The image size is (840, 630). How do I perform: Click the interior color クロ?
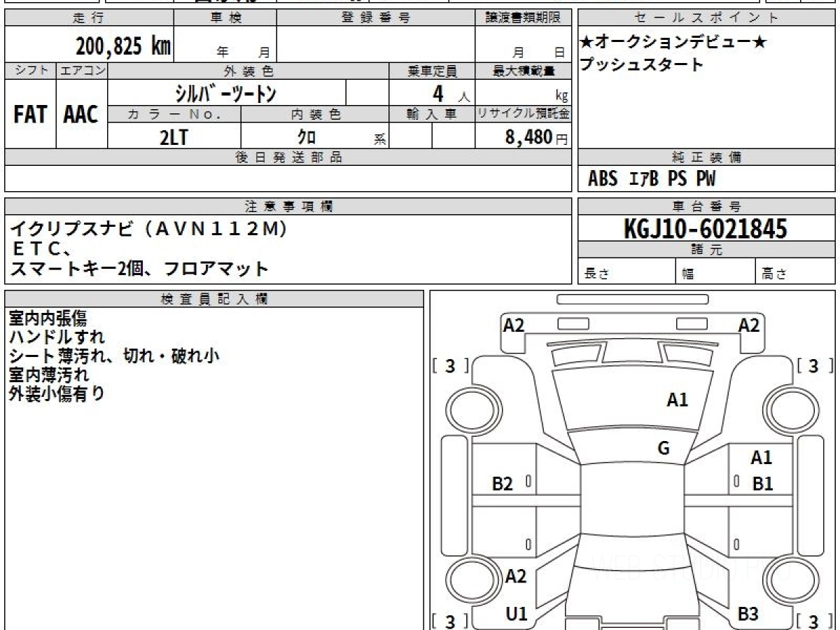point(306,137)
